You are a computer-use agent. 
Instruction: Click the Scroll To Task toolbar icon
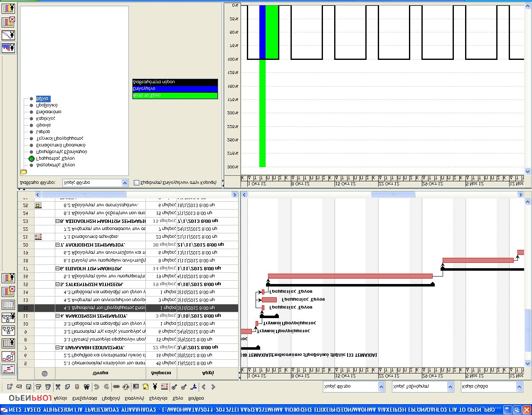click(194, 387)
